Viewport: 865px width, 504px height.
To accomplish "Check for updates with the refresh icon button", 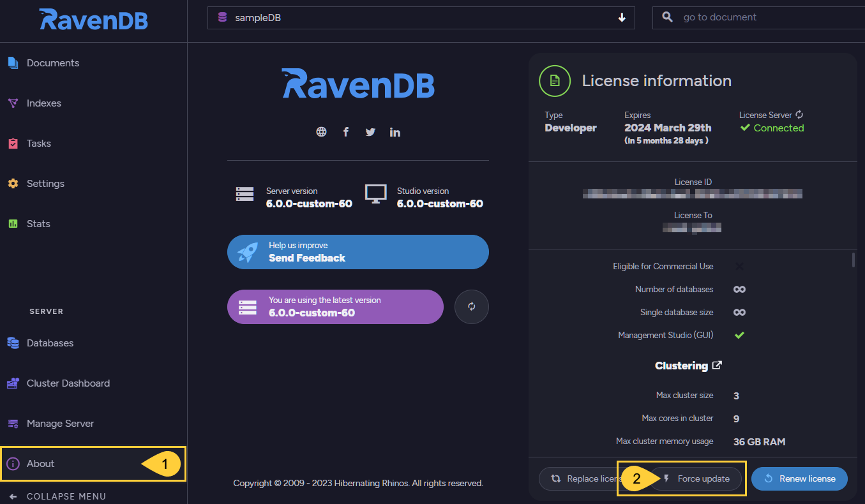I will (472, 307).
